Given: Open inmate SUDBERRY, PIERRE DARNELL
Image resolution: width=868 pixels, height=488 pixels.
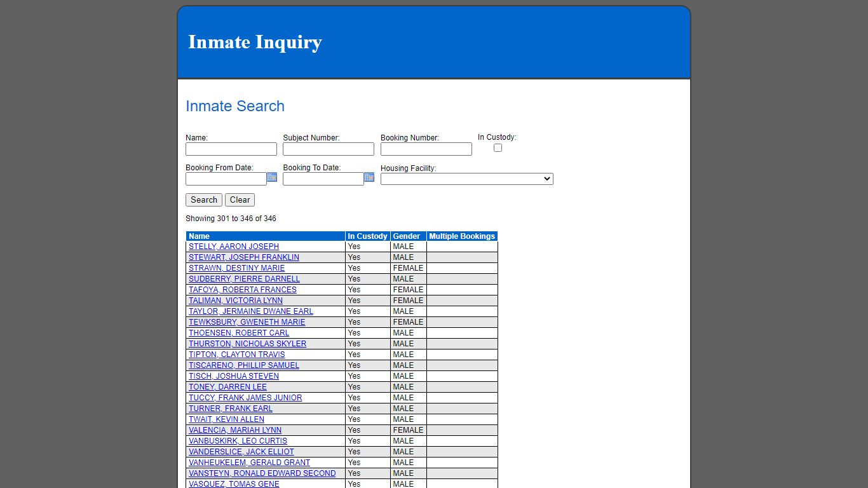Looking at the screenshot, I should 244,279.
